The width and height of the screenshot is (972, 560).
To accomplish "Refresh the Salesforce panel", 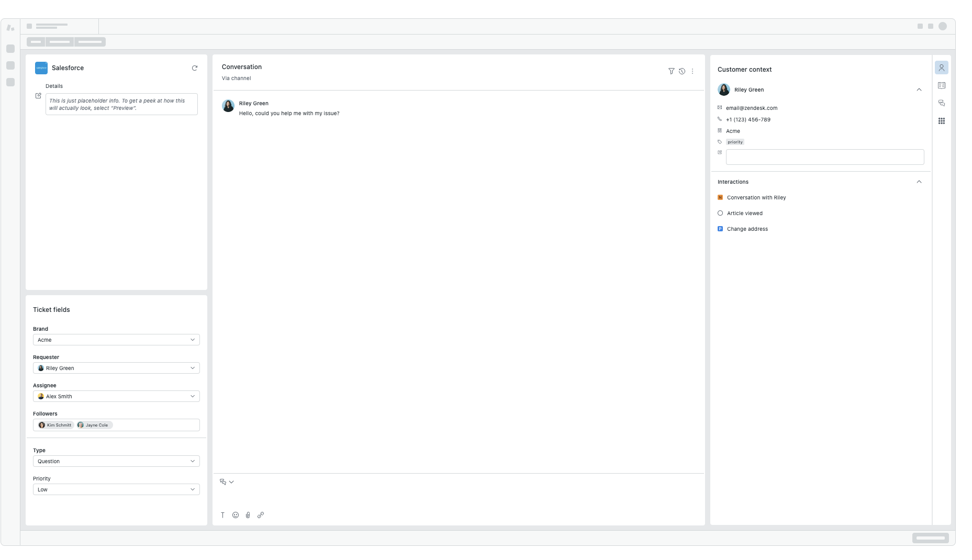I will [195, 68].
